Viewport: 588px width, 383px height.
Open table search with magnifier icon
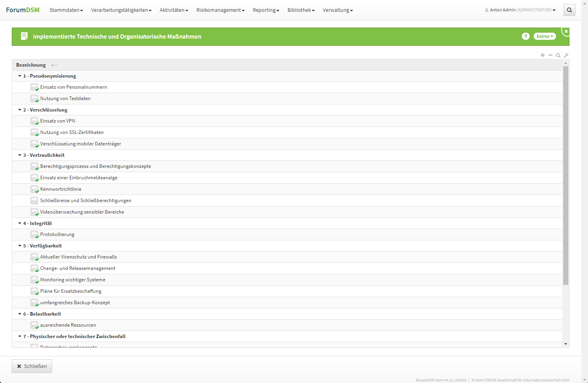pos(558,56)
